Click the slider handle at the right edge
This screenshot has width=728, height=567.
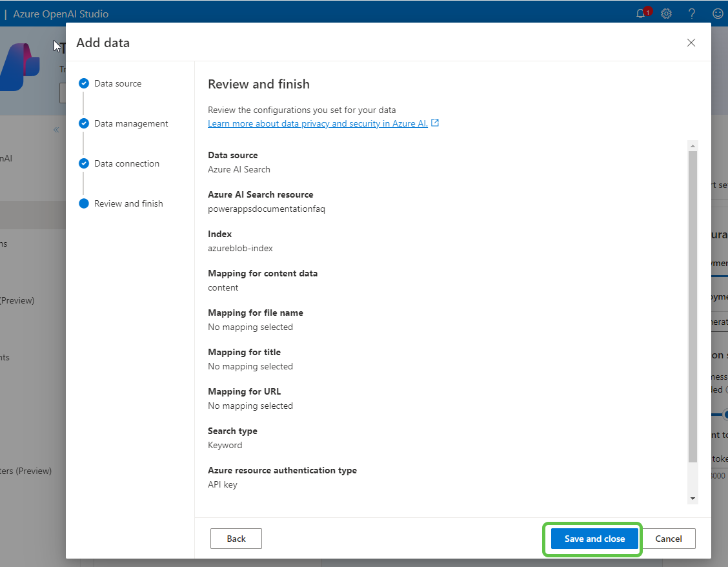pos(725,415)
